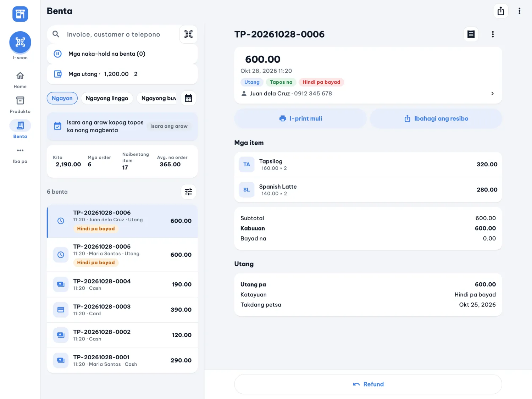This screenshot has height=399, width=532.
Task: Open invoice three-dot options menu
Action: pyautogui.click(x=493, y=34)
